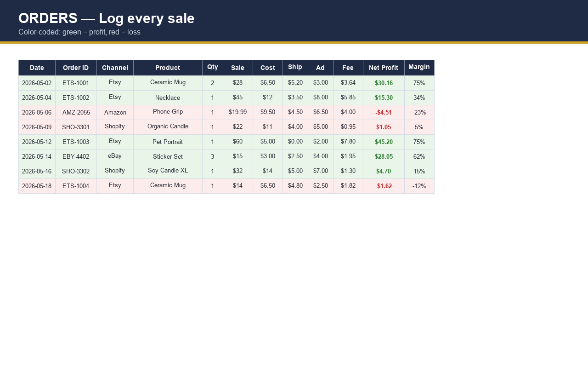Viewport: 588px width, 368px height.
Task: Click the -12% margin cell
Action: [x=419, y=186]
